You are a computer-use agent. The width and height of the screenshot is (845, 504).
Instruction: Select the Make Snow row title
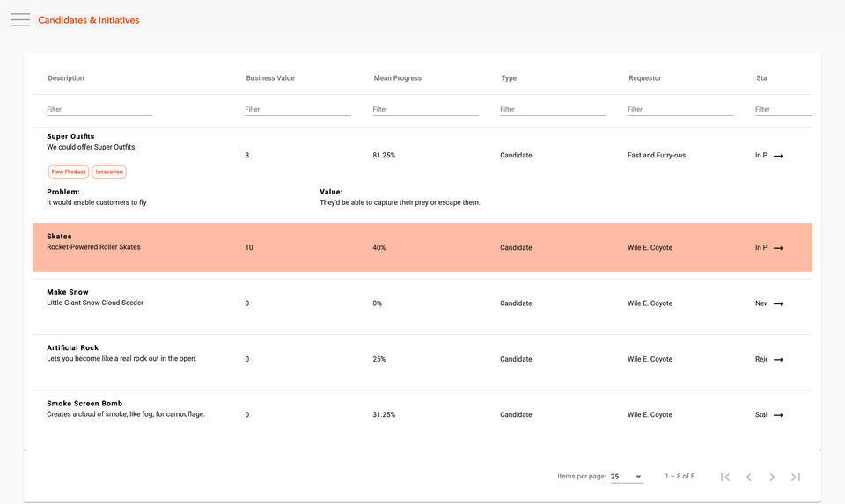[x=68, y=292]
